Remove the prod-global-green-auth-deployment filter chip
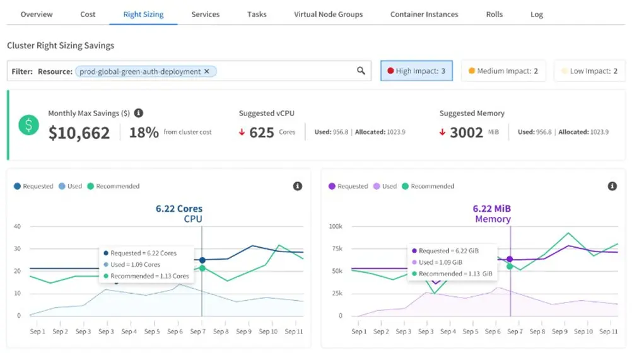The height and width of the screenshot is (353, 644). click(207, 71)
